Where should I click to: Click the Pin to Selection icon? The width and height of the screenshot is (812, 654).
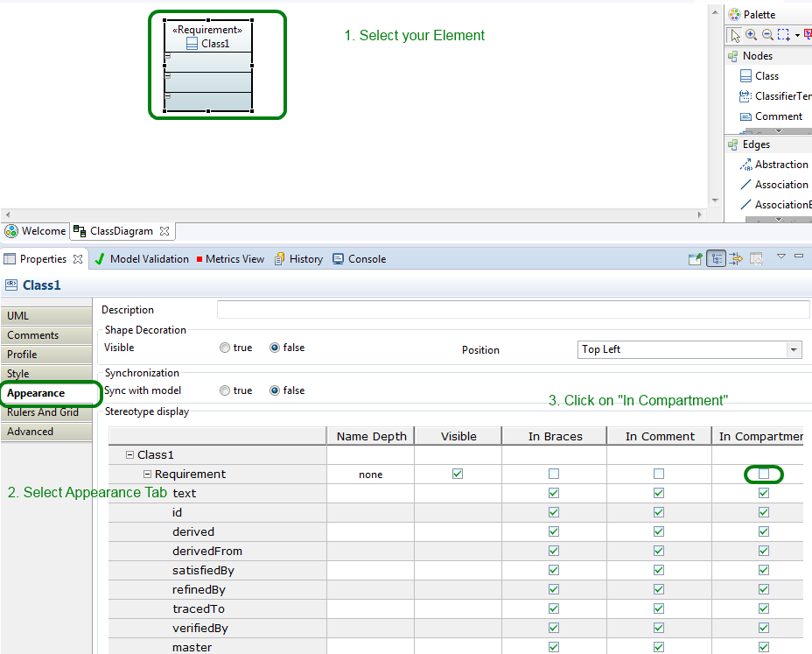695,259
